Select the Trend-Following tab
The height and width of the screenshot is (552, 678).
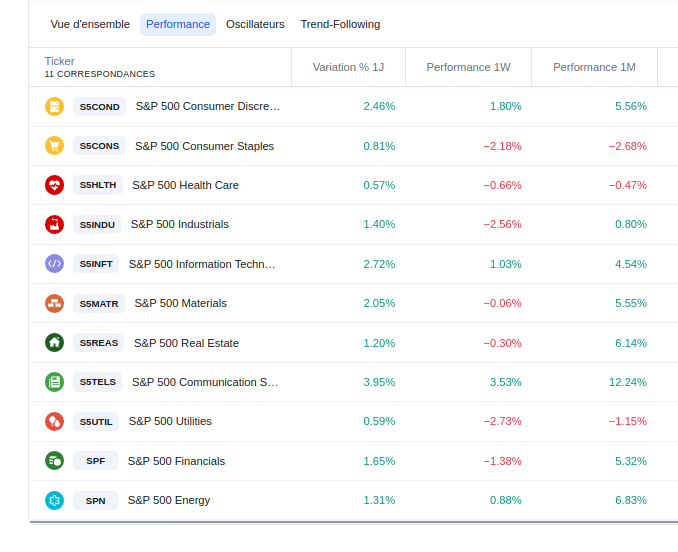click(340, 24)
